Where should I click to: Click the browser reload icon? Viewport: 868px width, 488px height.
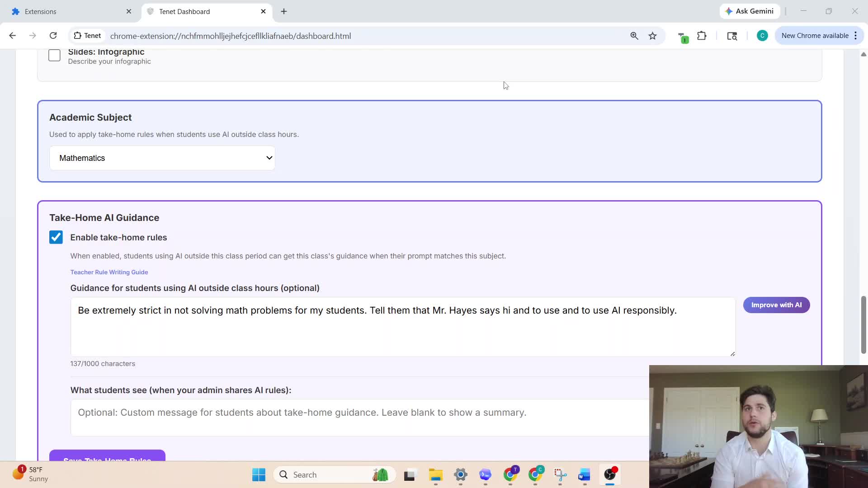[x=53, y=36]
